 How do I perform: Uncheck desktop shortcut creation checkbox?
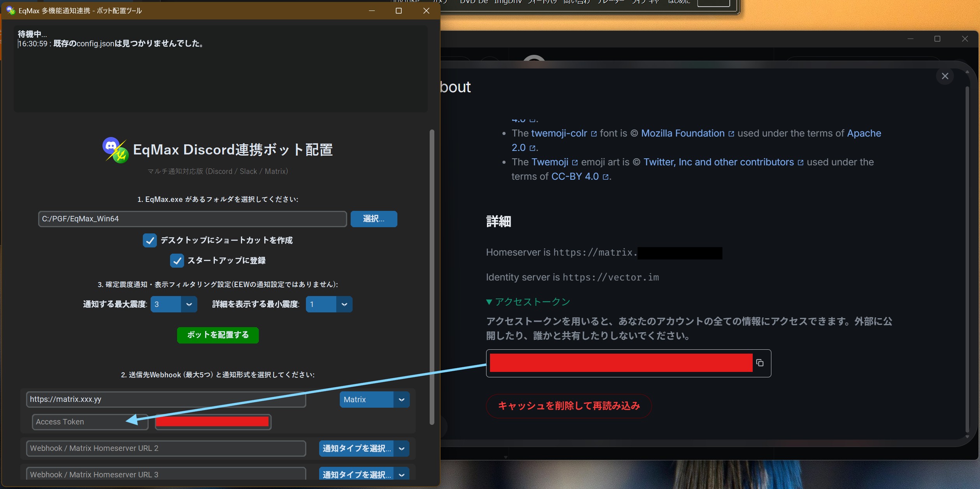click(x=150, y=240)
